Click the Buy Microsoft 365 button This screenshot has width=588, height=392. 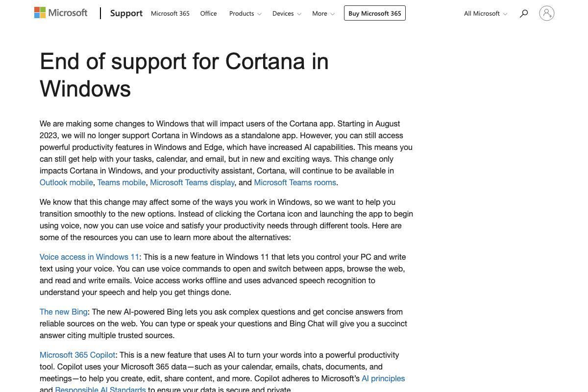pyautogui.click(x=374, y=13)
